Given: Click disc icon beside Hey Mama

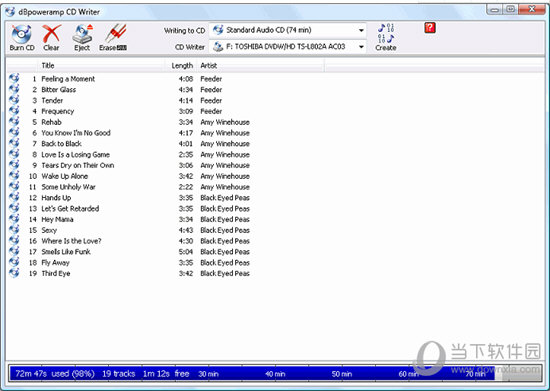Looking at the screenshot, I should (x=14, y=218).
